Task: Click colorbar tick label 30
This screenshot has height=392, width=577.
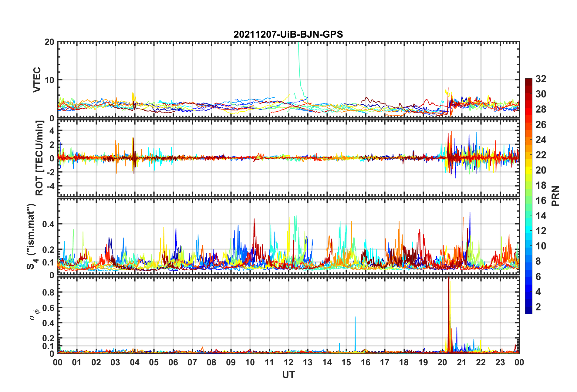Action: 541,94
